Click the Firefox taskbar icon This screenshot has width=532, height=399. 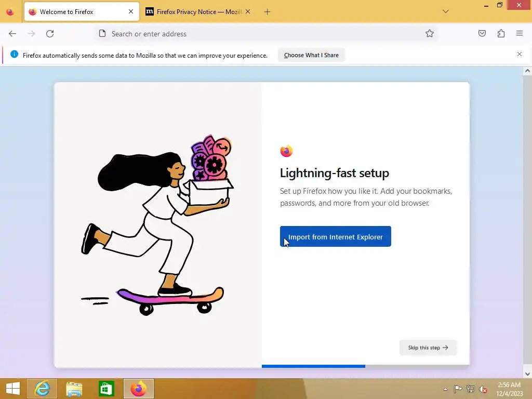pos(138,389)
